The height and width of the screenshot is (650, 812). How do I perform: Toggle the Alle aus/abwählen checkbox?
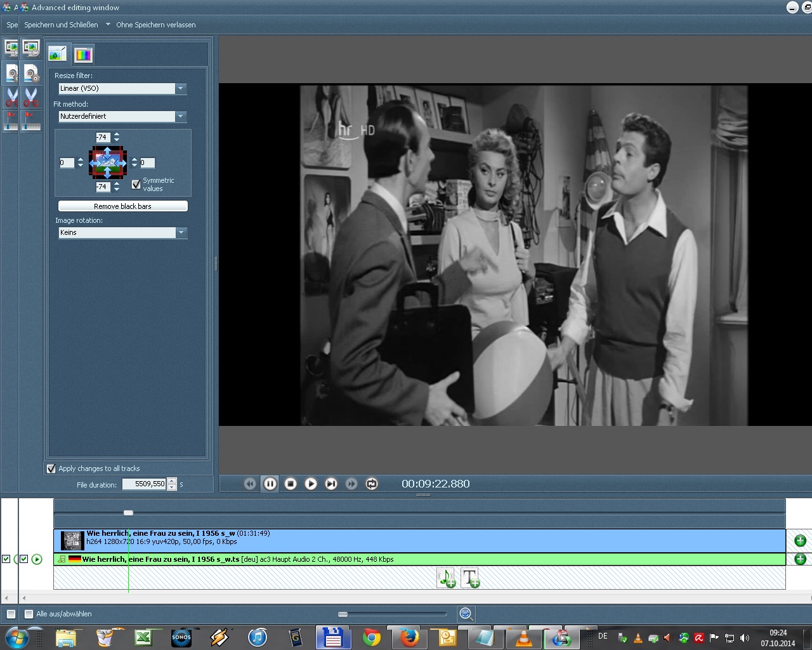coord(29,614)
